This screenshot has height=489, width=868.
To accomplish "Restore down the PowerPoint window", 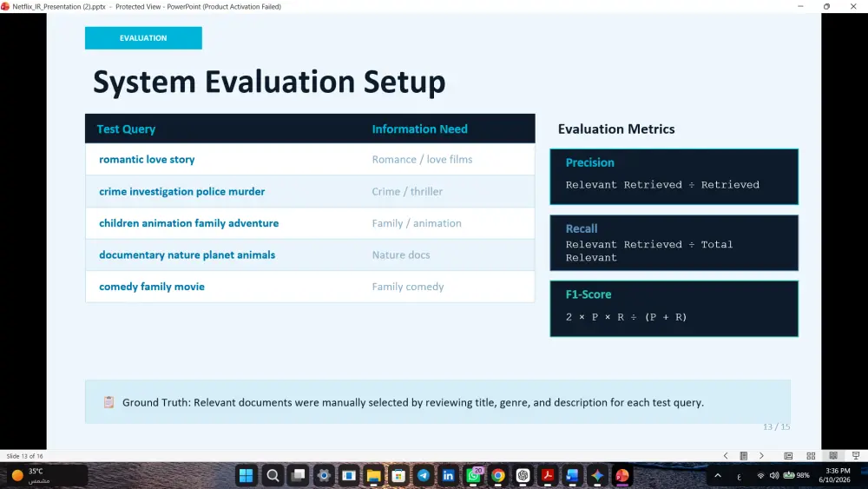I will point(826,7).
